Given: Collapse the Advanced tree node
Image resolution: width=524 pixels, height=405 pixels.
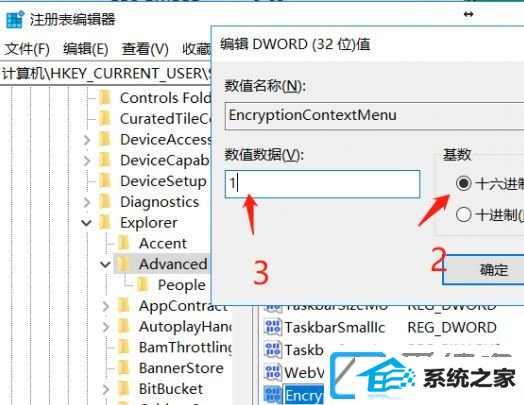Looking at the screenshot, I should (x=105, y=265).
